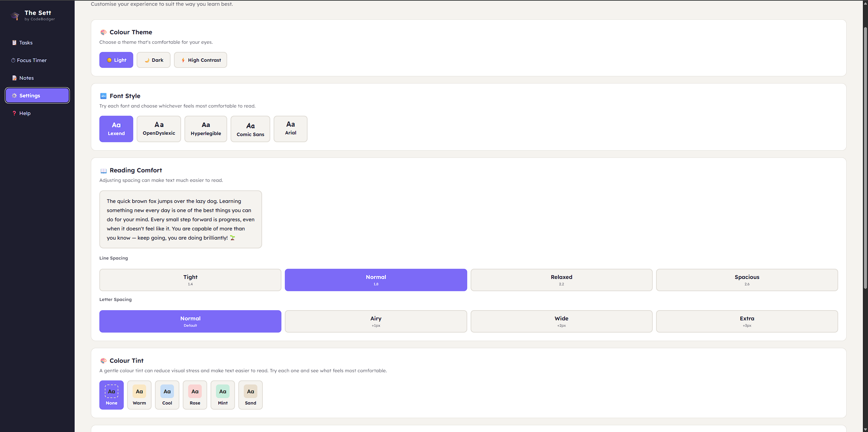
Task: Click the Reading Comfort book icon
Action: [x=103, y=170]
